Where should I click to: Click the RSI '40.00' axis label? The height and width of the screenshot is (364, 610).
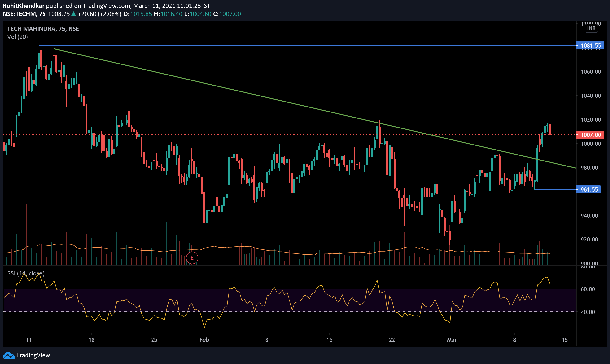[x=588, y=312]
